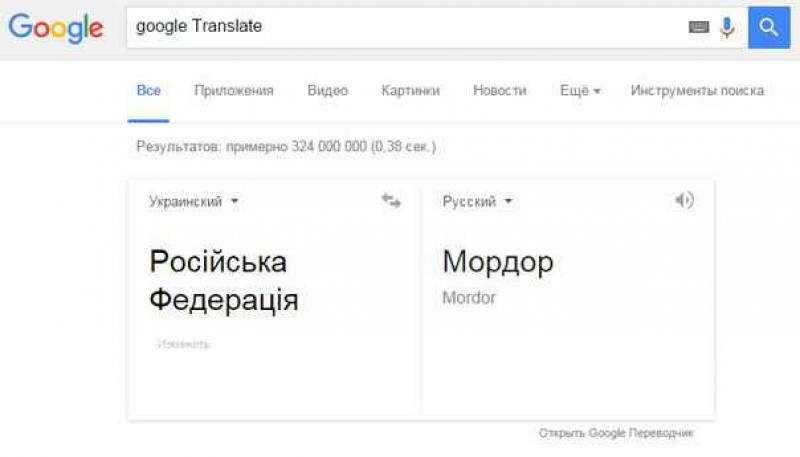Expand the Ещё menu
This screenshot has width=800, height=457.
580,90
